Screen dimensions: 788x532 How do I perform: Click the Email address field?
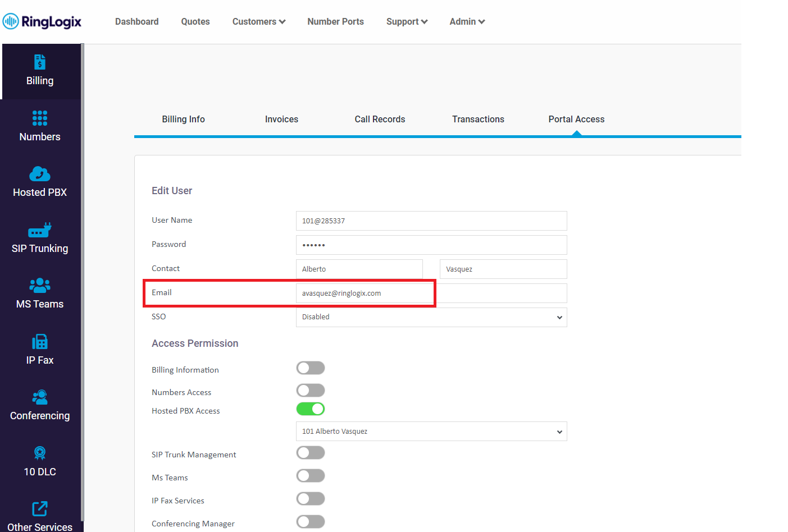431,293
